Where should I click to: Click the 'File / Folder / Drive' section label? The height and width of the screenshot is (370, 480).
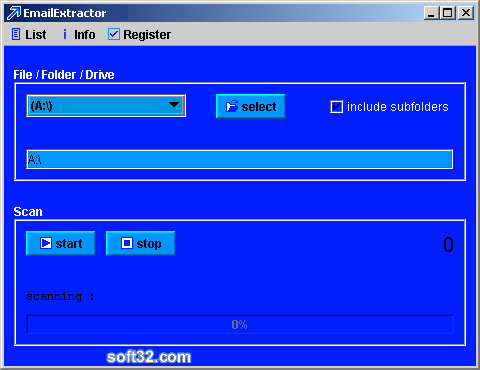pyautogui.click(x=64, y=75)
